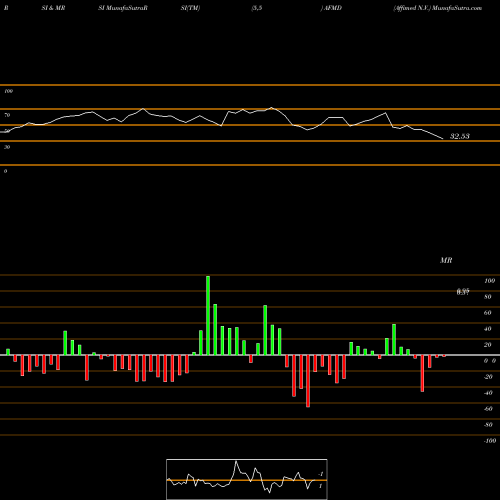The width and height of the screenshot is (500, 500).
Task: Click the -100 label on the MR axis
Action: (x=490, y=441)
